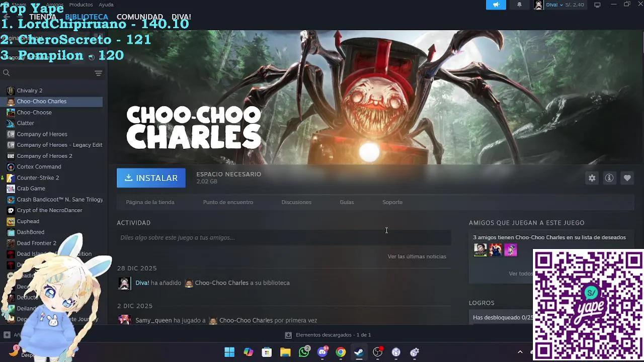Click second wishlist friend avatar

[x=496, y=250]
